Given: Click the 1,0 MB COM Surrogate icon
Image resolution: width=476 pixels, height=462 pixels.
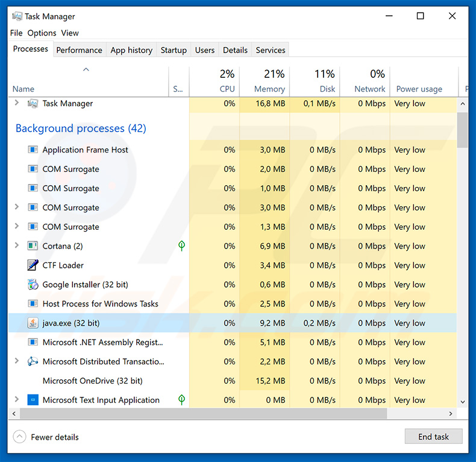Looking at the screenshot, I should (33, 188).
